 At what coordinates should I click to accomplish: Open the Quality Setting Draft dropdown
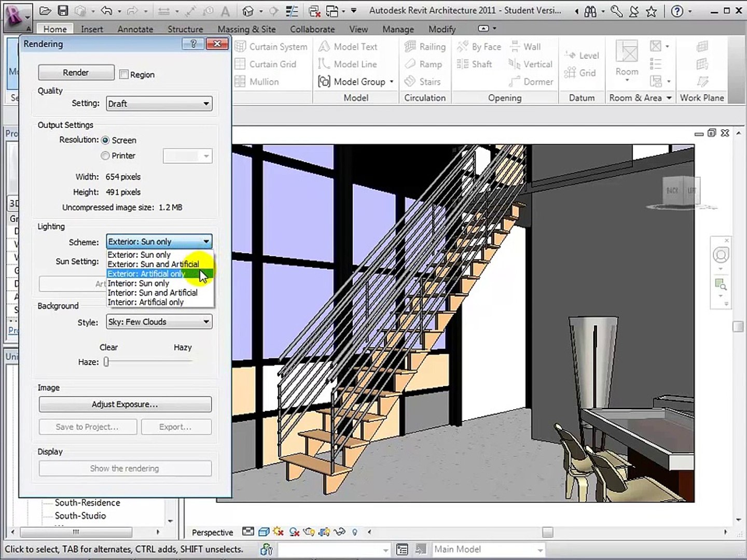click(x=159, y=104)
